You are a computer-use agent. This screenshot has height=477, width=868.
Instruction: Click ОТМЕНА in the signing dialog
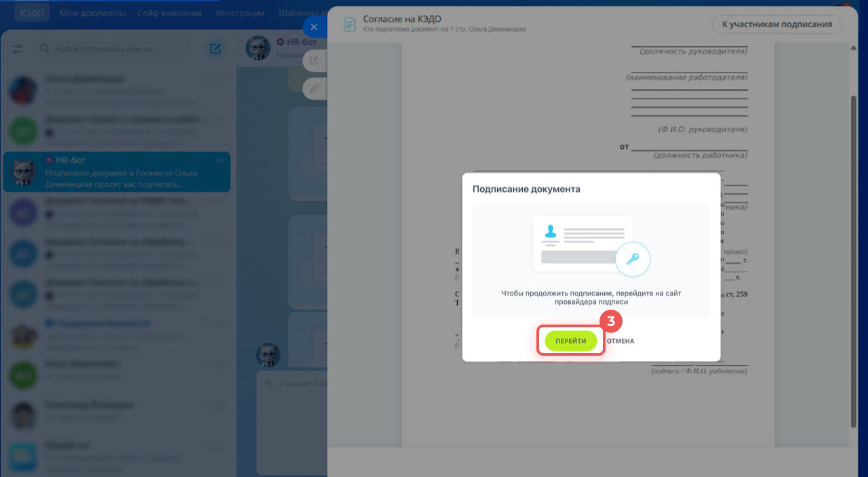[x=620, y=341]
